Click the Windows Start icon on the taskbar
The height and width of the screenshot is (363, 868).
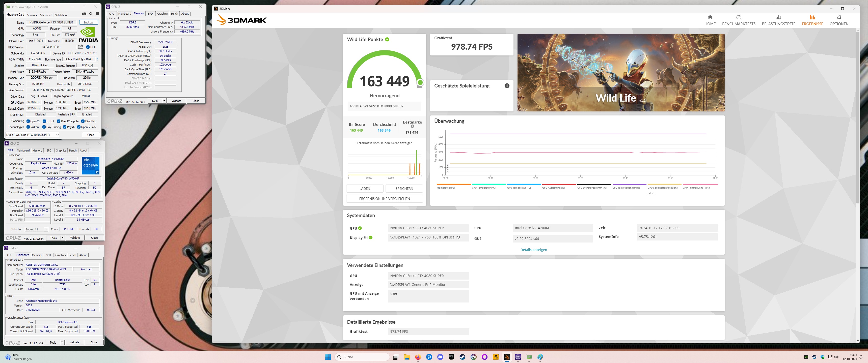pyautogui.click(x=328, y=357)
